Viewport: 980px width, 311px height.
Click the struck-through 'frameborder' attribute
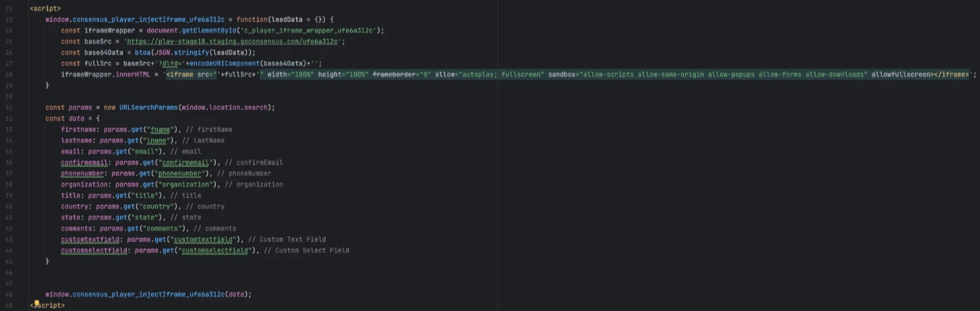tap(394, 74)
